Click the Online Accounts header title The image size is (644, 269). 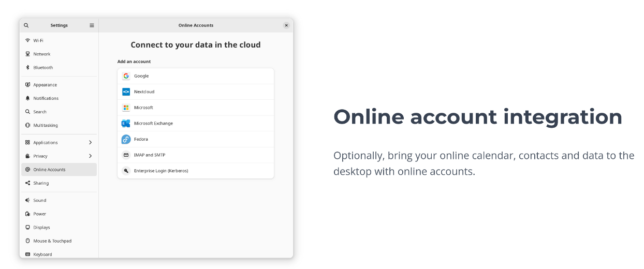[x=196, y=25]
